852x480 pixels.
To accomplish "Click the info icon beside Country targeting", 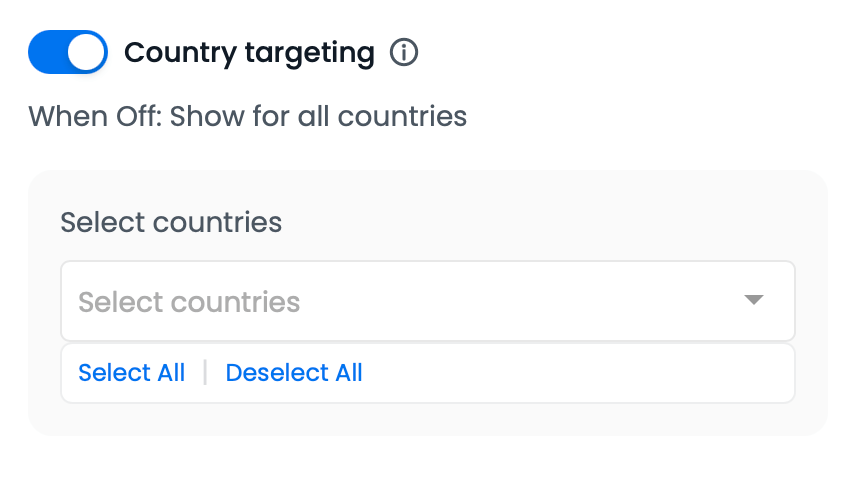I will (x=403, y=53).
